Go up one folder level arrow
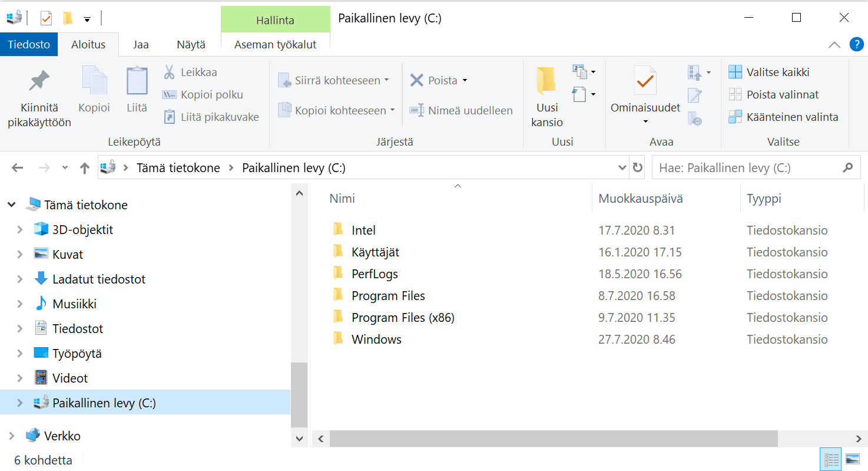868x471 pixels. click(x=85, y=168)
